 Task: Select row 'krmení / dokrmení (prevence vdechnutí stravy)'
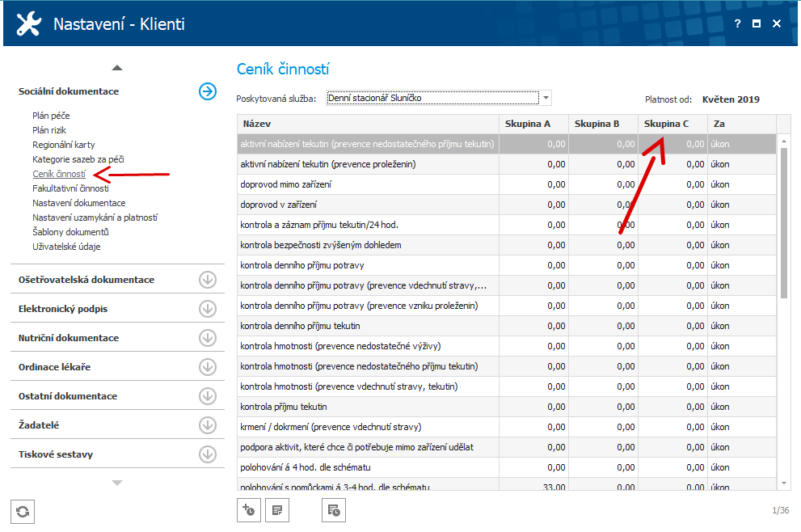[507, 427]
